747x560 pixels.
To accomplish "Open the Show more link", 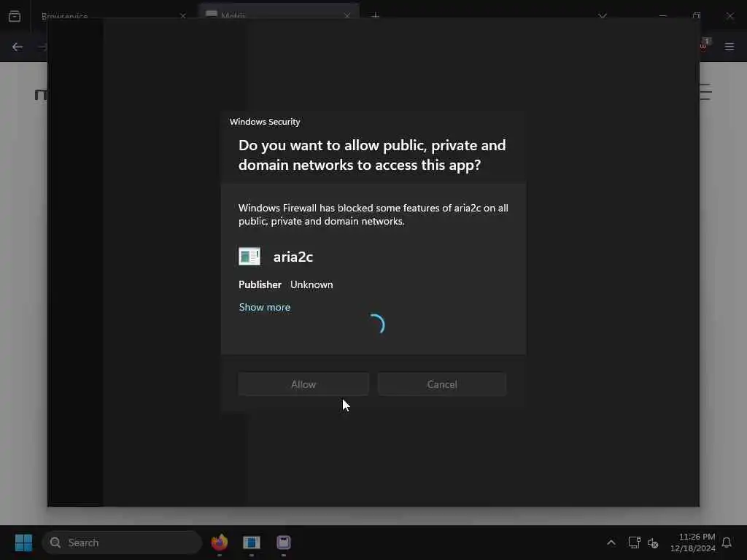I will (264, 307).
